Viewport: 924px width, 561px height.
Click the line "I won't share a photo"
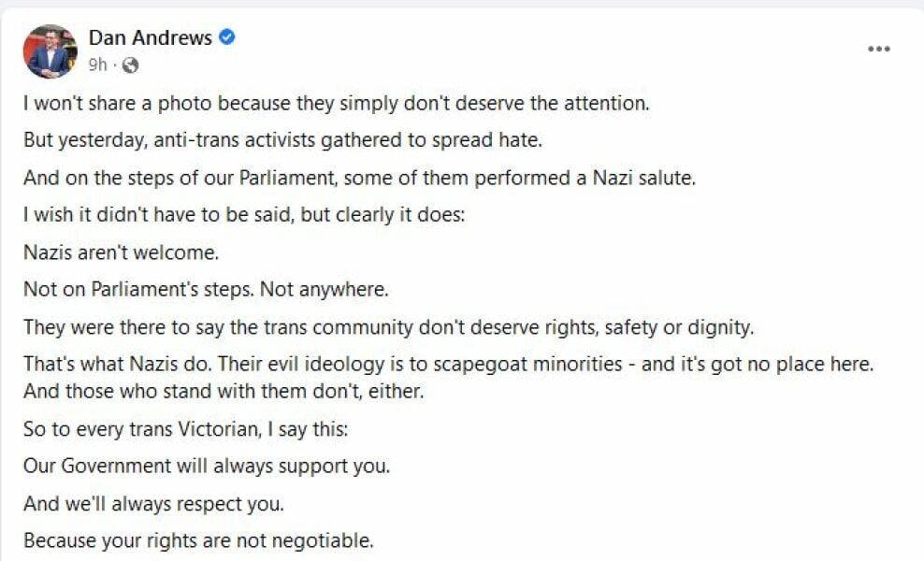point(336,103)
